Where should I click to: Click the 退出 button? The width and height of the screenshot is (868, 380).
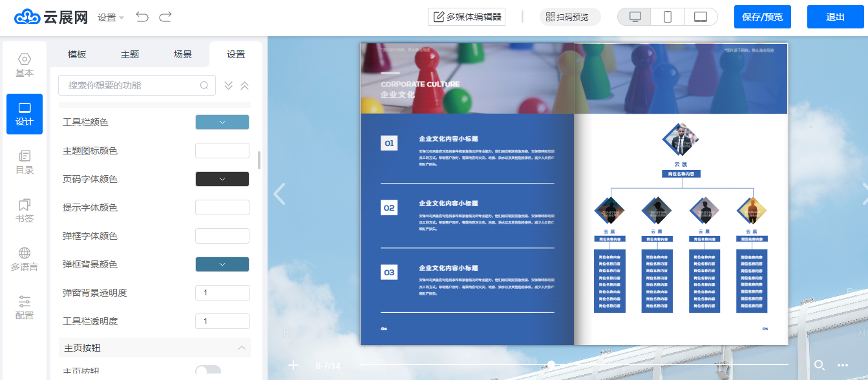pos(835,17)
